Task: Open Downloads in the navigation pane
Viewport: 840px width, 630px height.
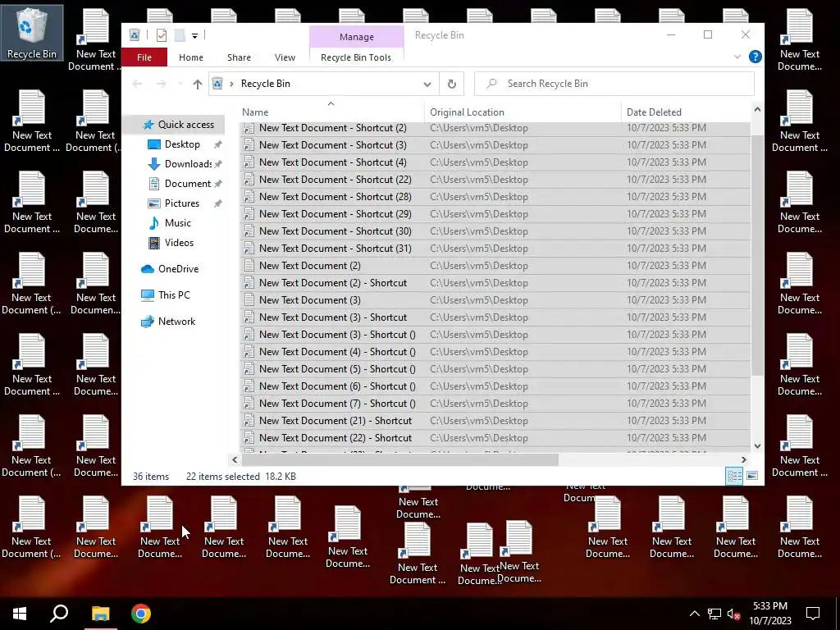Action: coord(188,164)
